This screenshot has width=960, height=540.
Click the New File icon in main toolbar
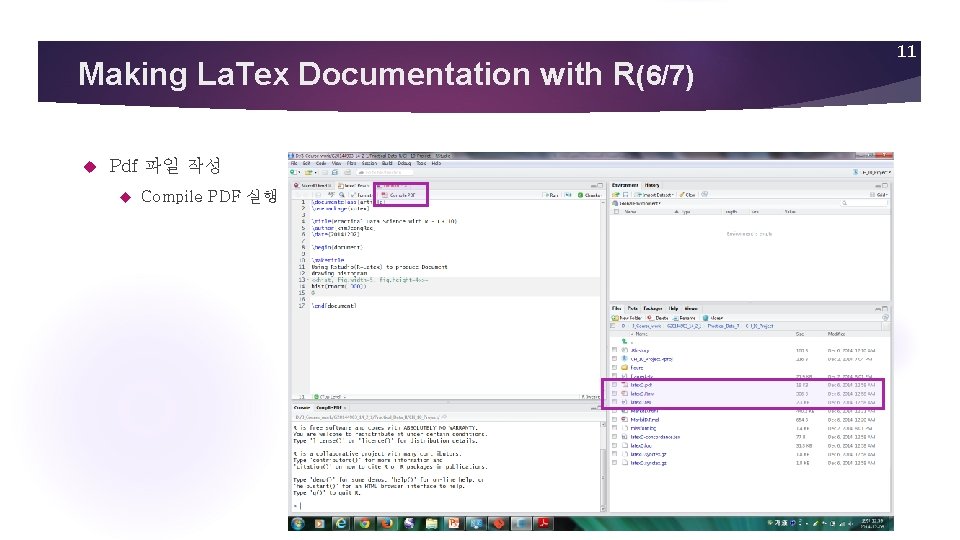click(294, 173)
